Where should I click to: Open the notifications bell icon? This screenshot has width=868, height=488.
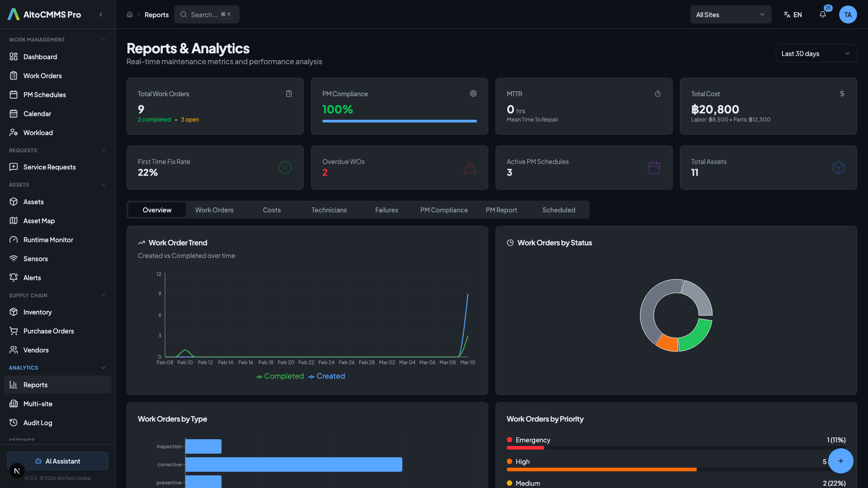click(823, 14)
